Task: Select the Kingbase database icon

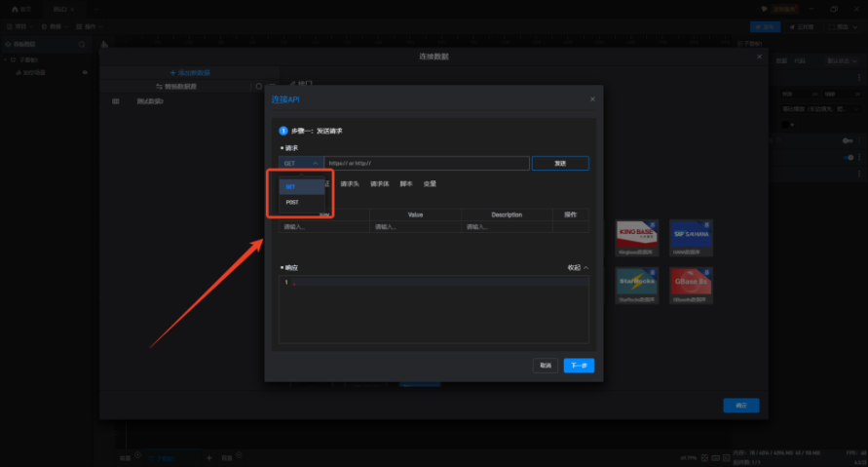Action: click(x=637, y=235)
